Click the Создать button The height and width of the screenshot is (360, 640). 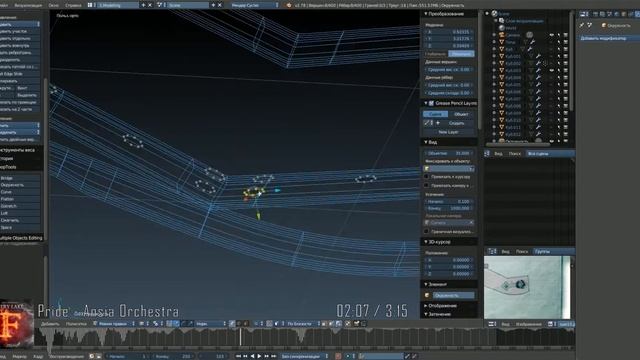point(457,123)
